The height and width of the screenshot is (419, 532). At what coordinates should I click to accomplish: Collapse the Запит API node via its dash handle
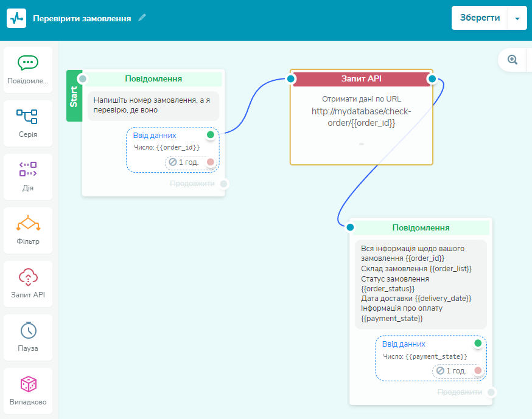click(x=362, y=144)
